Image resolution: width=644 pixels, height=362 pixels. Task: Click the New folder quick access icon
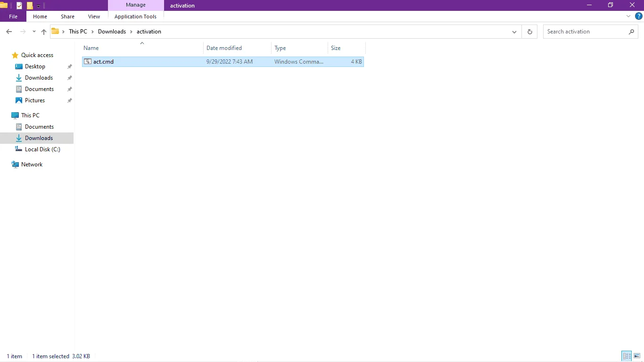coord(30,6)
